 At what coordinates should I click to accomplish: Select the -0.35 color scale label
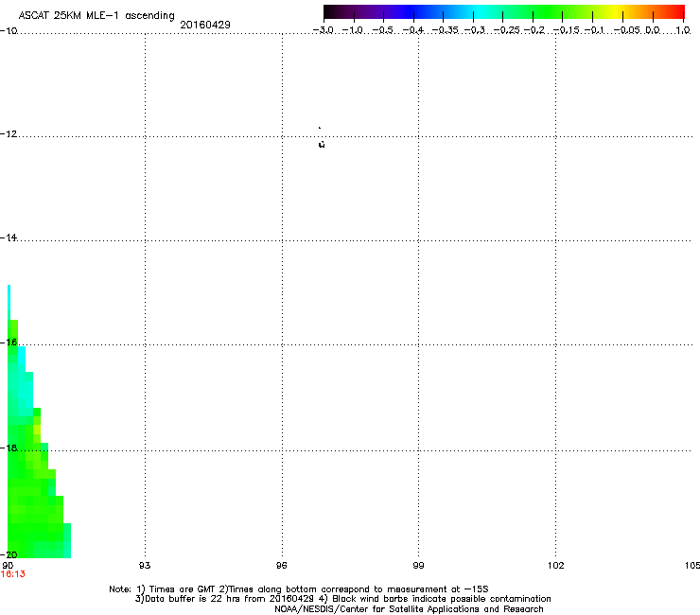(x=445, y=30)
